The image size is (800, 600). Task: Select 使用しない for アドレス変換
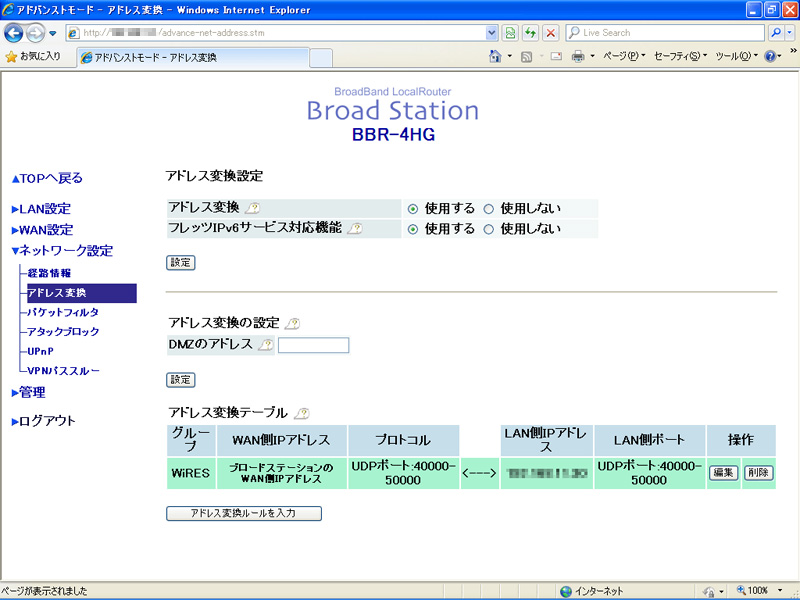pyautogui.click(x=489, y=209)
